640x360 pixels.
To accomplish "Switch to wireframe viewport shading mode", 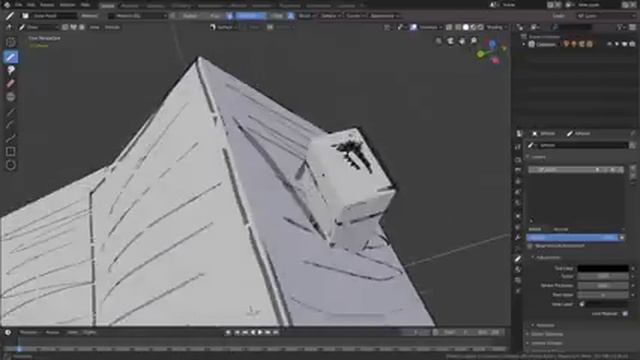I will (x=458, y=27).
